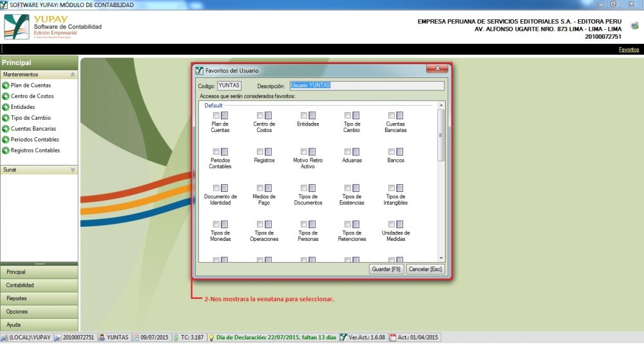
Task: Click the green arrow icon beside Cuentas Bancarias
Action: click(6, 129)
